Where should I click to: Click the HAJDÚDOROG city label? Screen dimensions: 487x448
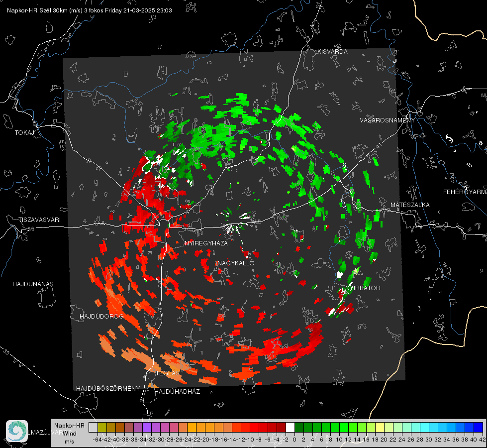101,316
